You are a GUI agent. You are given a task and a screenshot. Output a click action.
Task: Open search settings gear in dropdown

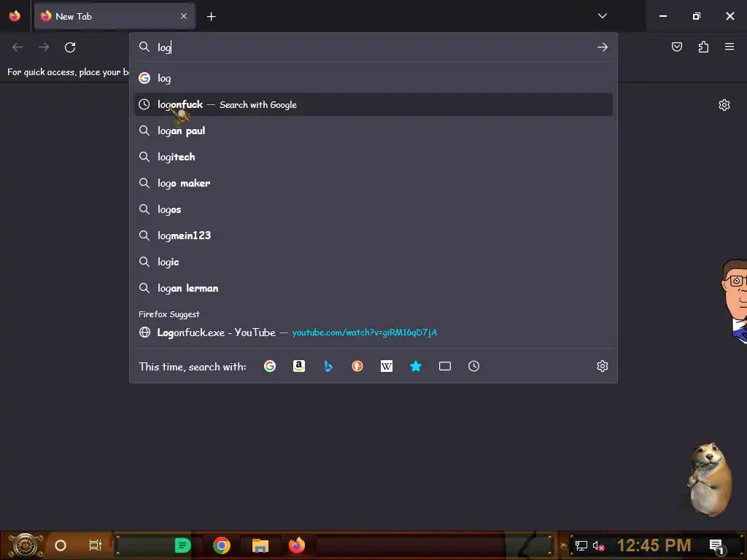[x=602, y=366]
